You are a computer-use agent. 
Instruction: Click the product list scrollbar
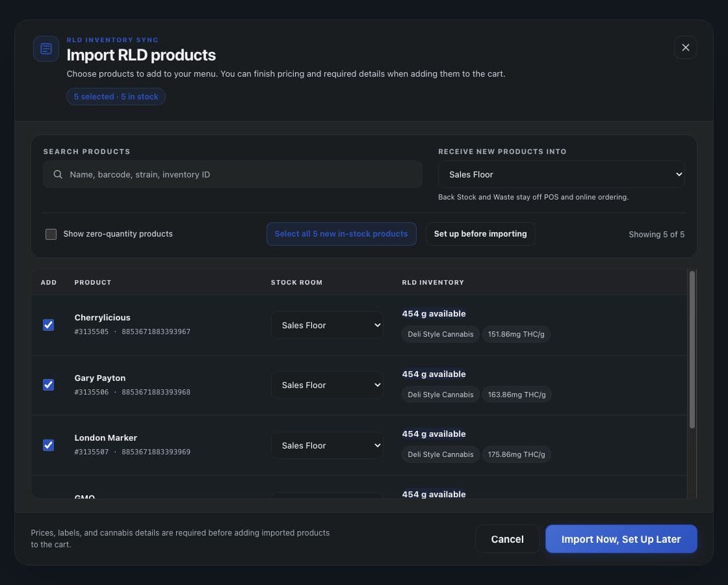coord(692,350)
